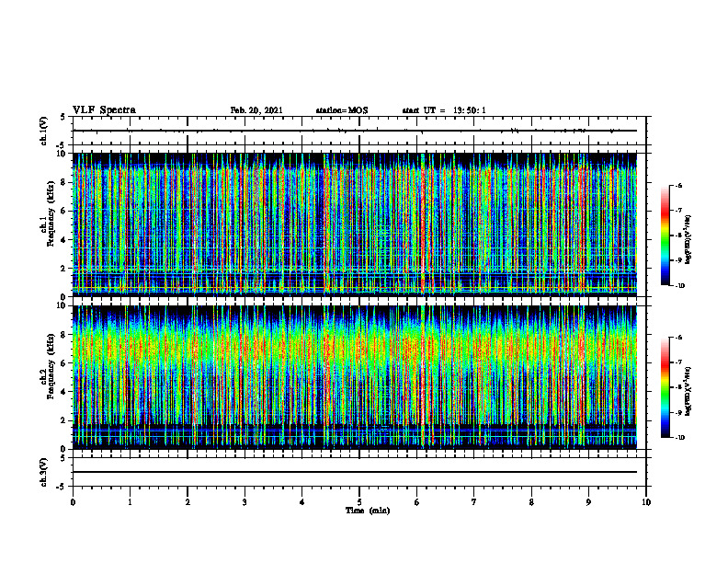Click the "ch.3(V)" axis label
The width and height of the screenshot is (728, 563).
click(43, 472)
